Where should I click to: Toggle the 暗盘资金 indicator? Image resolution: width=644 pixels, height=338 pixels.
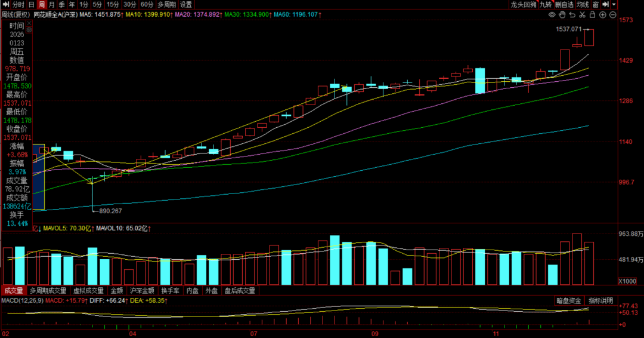tap(568, 301)
